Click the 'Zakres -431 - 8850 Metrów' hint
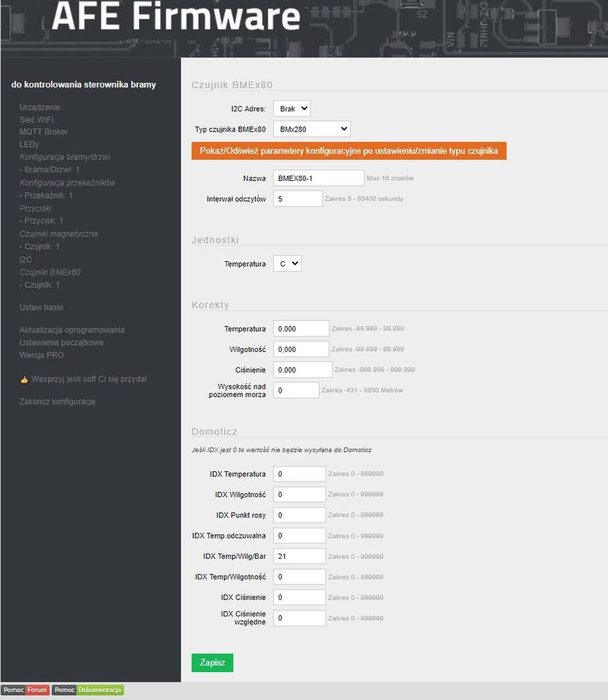The image size is (608, 700). (x=362, y=390)
